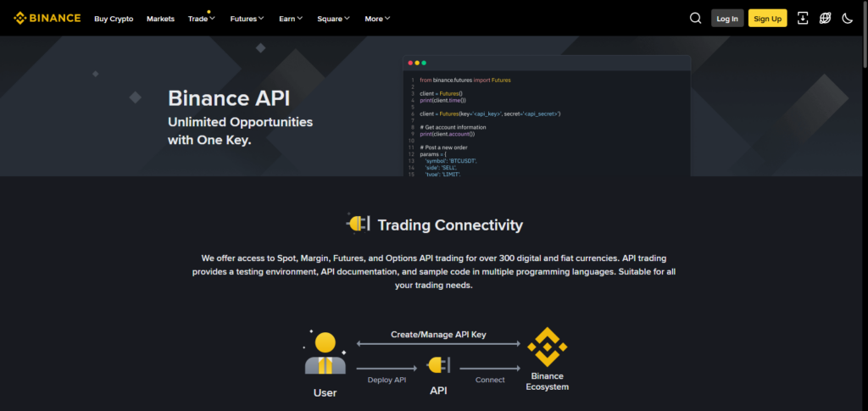Click the API plug icon in diagram
This screenshot has width=868, height=411.
(438, 365)
